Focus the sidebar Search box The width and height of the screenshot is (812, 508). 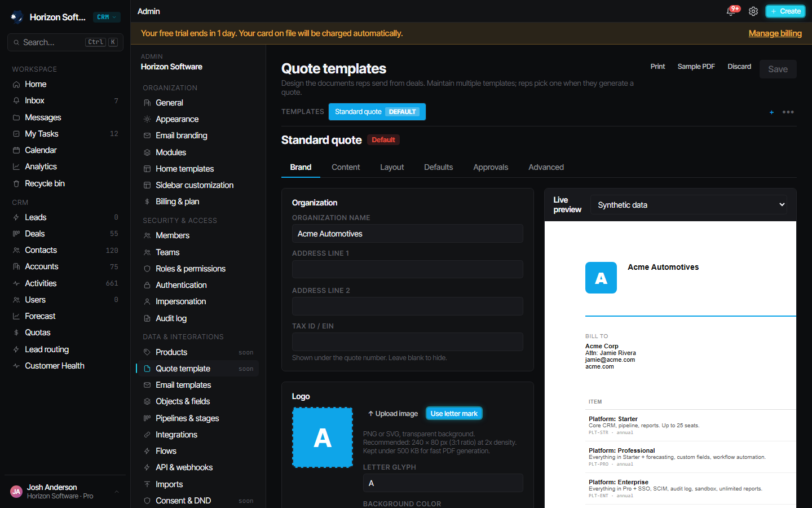click(65, 42)
